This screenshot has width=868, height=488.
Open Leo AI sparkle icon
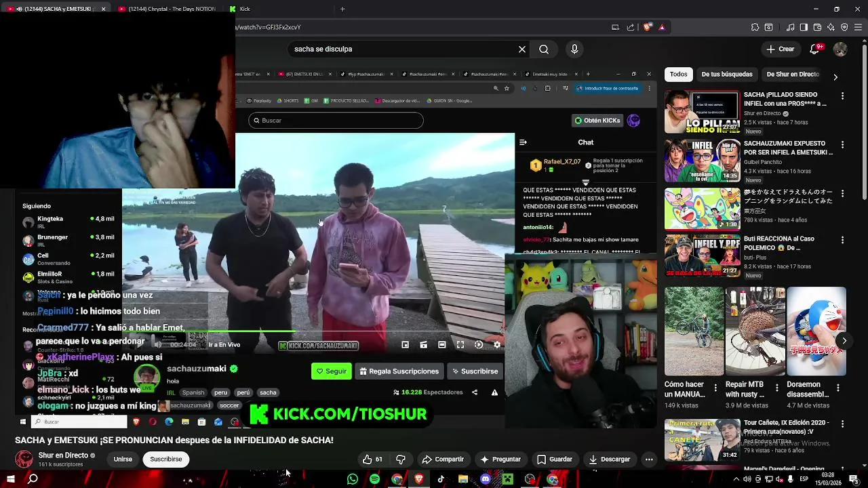[831, 27]
